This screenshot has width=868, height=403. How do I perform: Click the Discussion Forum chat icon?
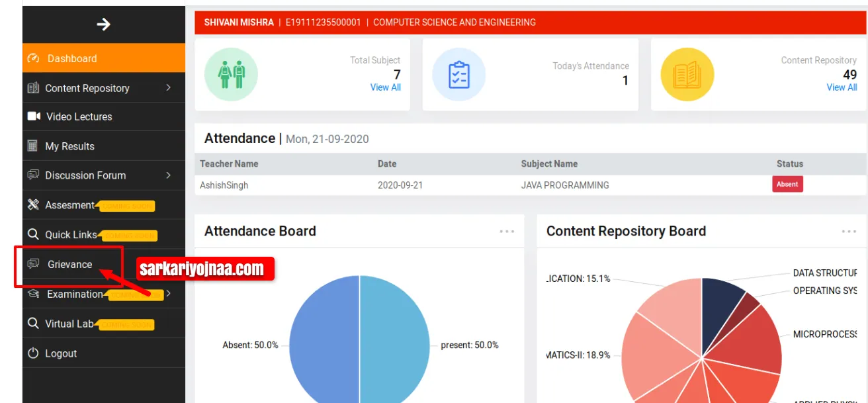(x=33, y=175)
